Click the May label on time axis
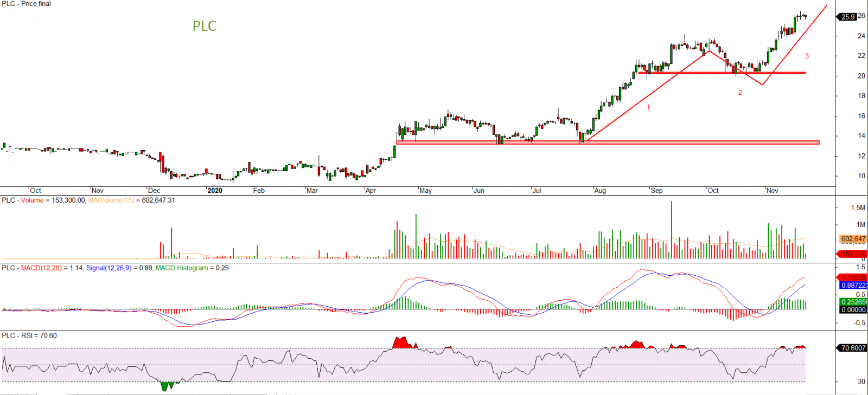868x395 pixels. tap(426, 191)
